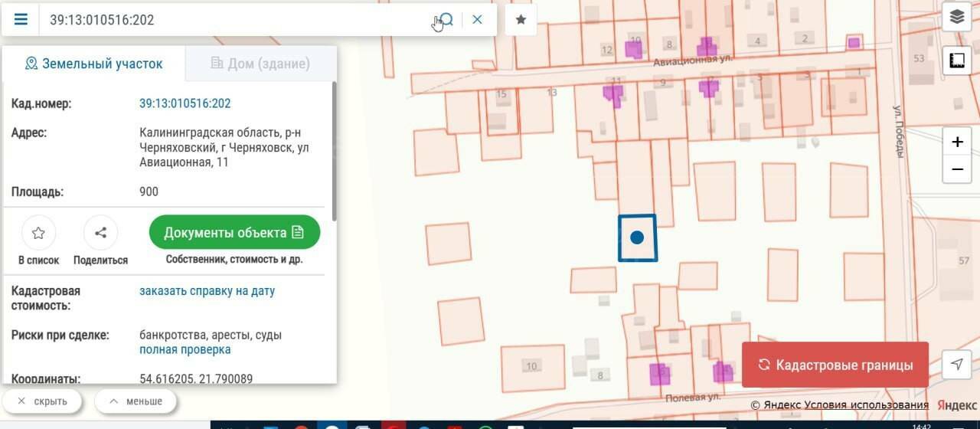Add parcel to list with star icon
The height and width of the screenshot is (429, 980).
(x=38, y=233)
